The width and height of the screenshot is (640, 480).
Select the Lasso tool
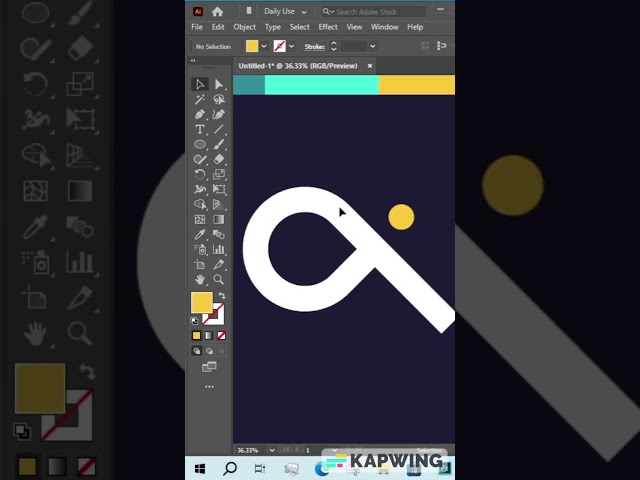pyautogui.click(x=219, y=100)
